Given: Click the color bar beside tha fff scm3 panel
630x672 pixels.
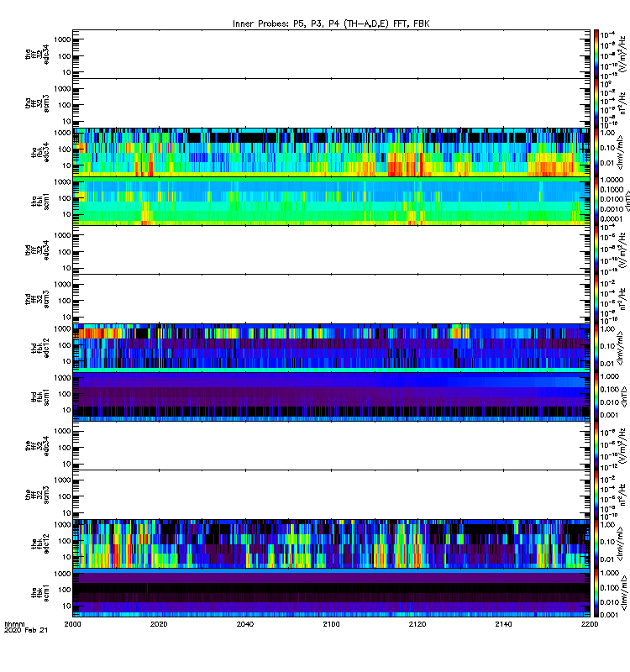Looking at the screenshot, I should tap(596, 103).
